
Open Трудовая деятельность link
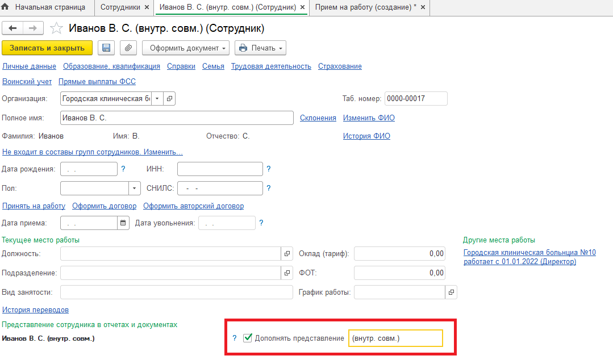click(x=271, y=66)
